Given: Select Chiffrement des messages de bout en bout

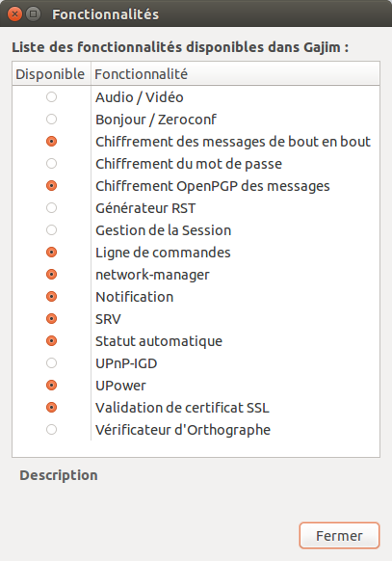Looking at the screenshot, I should click(196, 142).
